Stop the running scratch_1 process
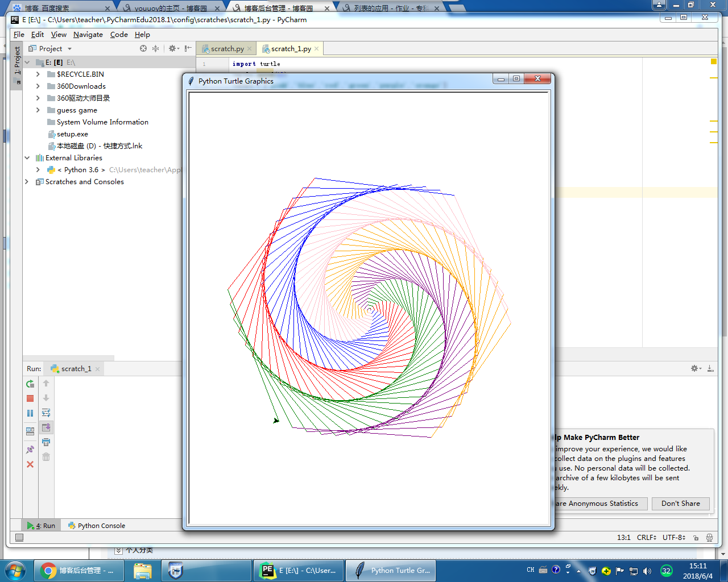Screen dimensions: 728x582 (x=30, y=398)
